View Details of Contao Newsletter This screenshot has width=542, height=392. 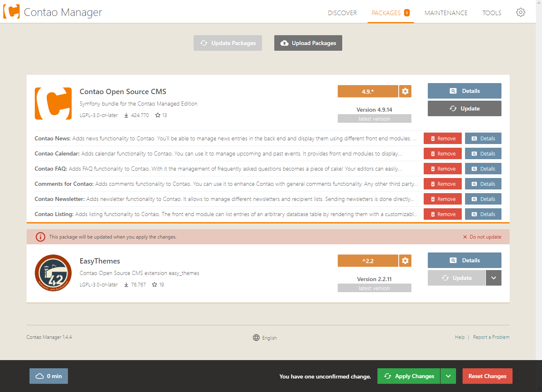click(483, 199)
